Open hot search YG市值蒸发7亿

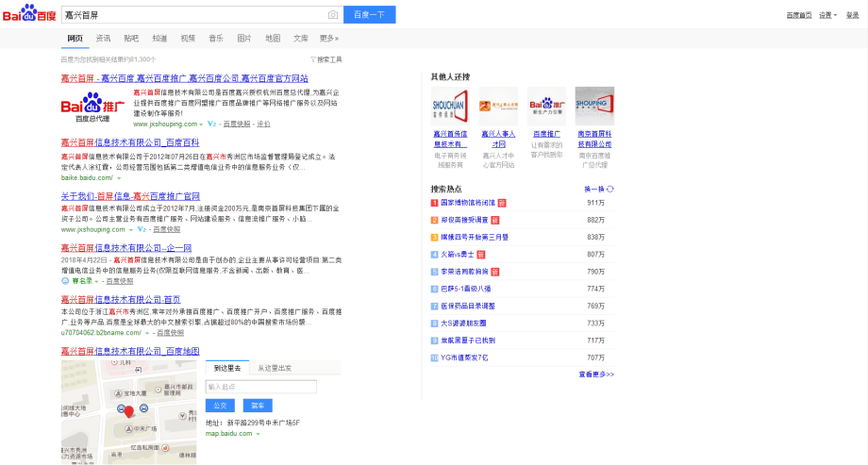tap(464, 357)
